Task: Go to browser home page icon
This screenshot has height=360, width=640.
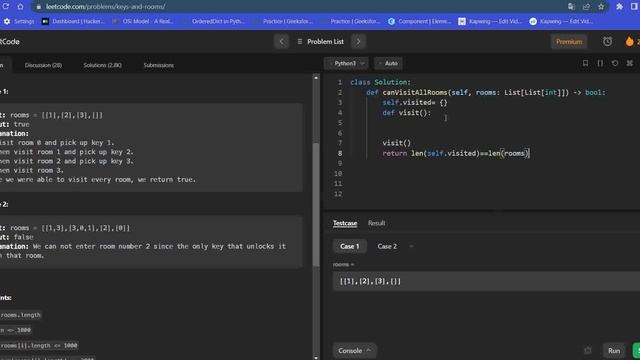Action: tap(20, 7)
